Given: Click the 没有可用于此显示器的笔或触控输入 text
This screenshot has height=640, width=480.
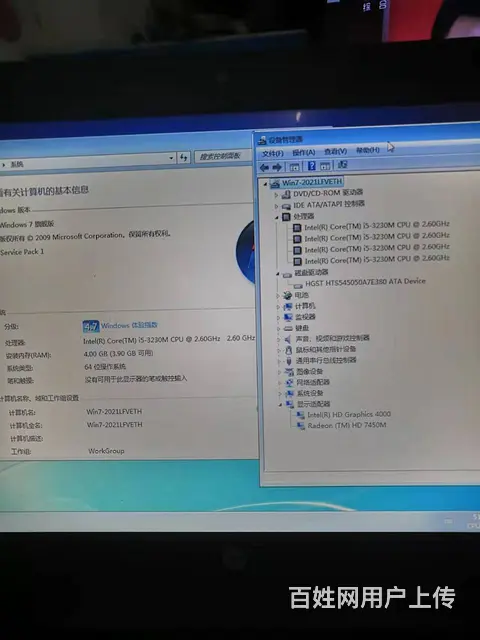Looking at the screenshot, I should (x=136, y=379).
